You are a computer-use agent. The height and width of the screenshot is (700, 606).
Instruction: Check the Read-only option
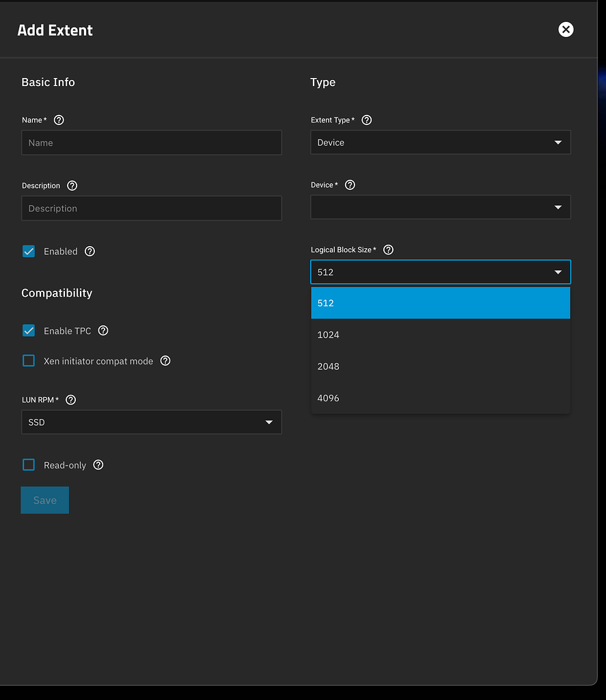(x=29, y=465)
